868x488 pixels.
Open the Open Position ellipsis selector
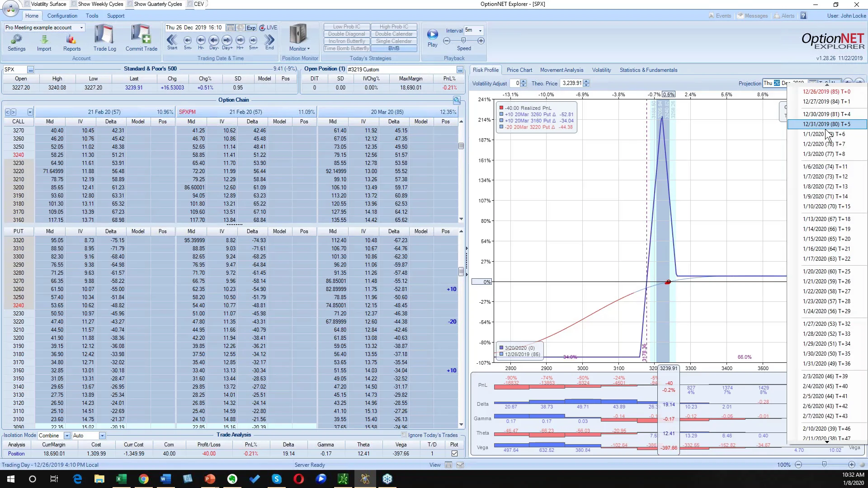460,70
